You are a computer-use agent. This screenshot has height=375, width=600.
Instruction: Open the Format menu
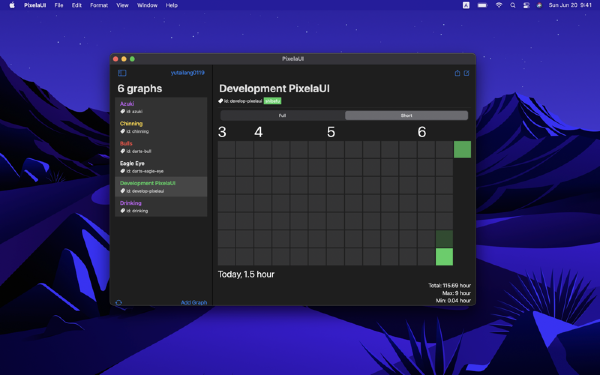point(99,5)
